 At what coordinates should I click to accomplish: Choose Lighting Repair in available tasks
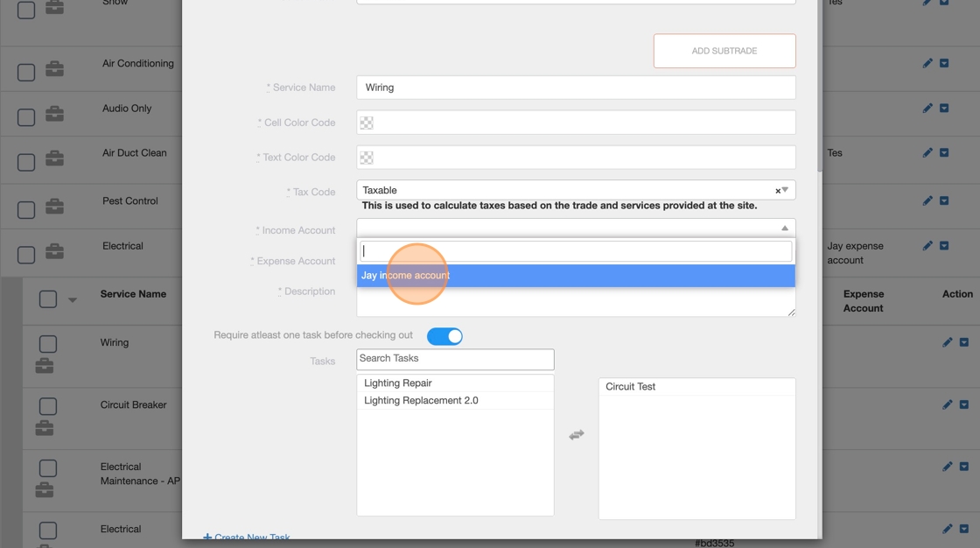(455, 383)
